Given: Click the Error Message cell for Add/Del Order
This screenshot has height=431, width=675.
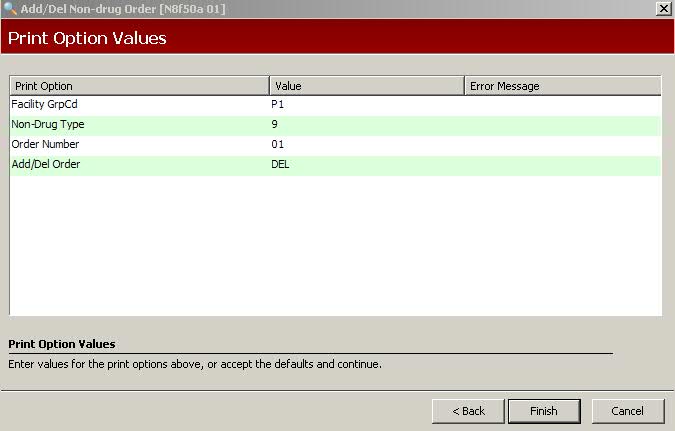Looking at the screenshot, I should pyautogui.click(x=563, y=164).
